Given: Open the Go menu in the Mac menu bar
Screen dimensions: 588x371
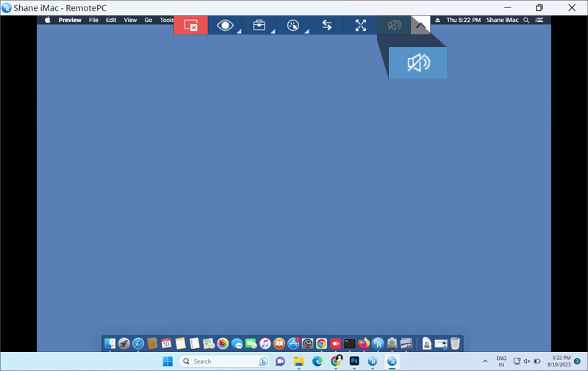Looking at the screenshot, I should click(148, 21).
